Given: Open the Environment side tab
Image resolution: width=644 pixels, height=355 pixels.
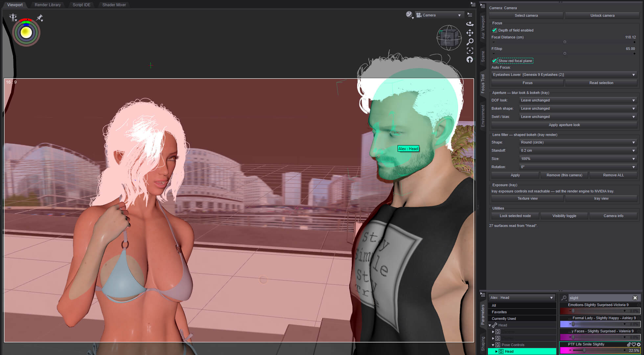Looking at the screenshot, I should point(483,116).
